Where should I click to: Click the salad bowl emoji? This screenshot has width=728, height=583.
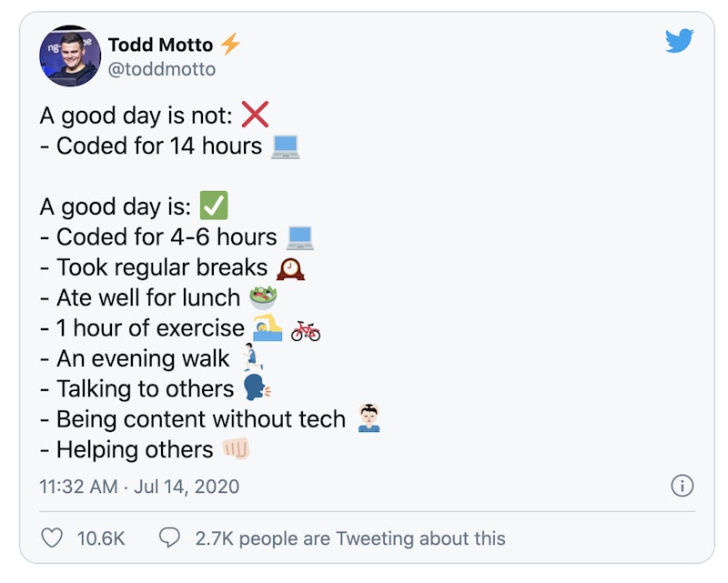pos(263,297)
